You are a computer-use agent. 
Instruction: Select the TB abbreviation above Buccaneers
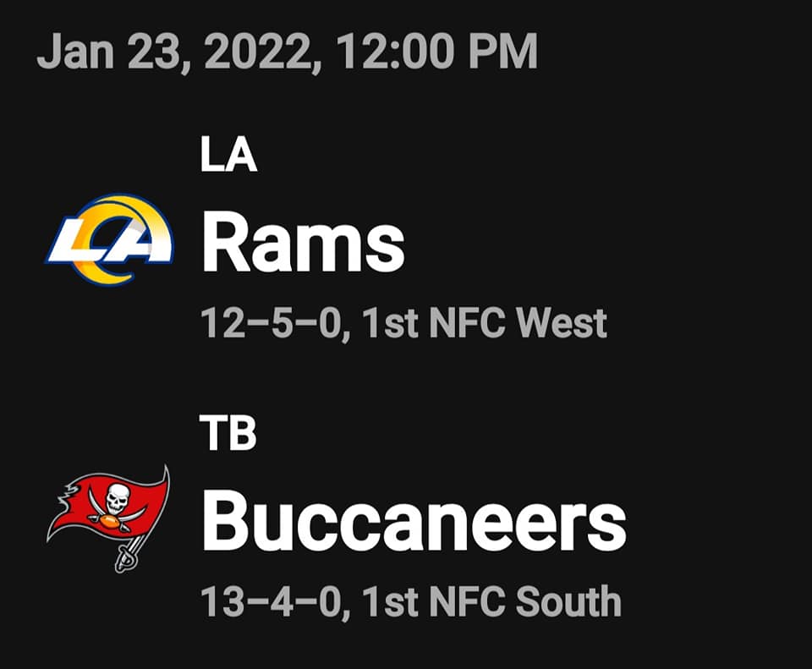(x=228, y=434)
